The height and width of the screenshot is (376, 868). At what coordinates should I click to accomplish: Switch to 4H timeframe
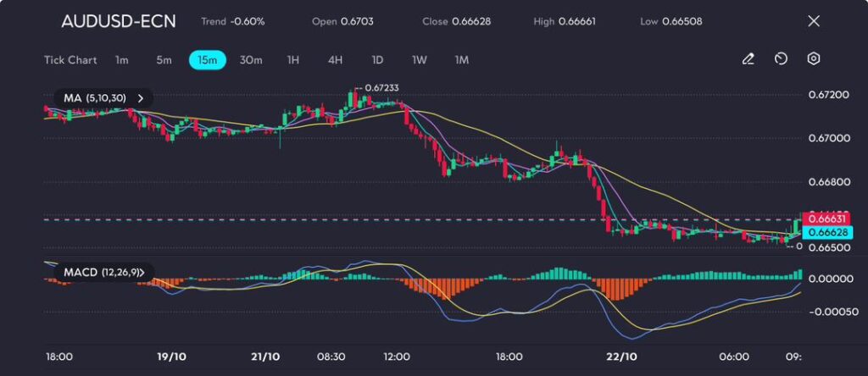point(335,59)
